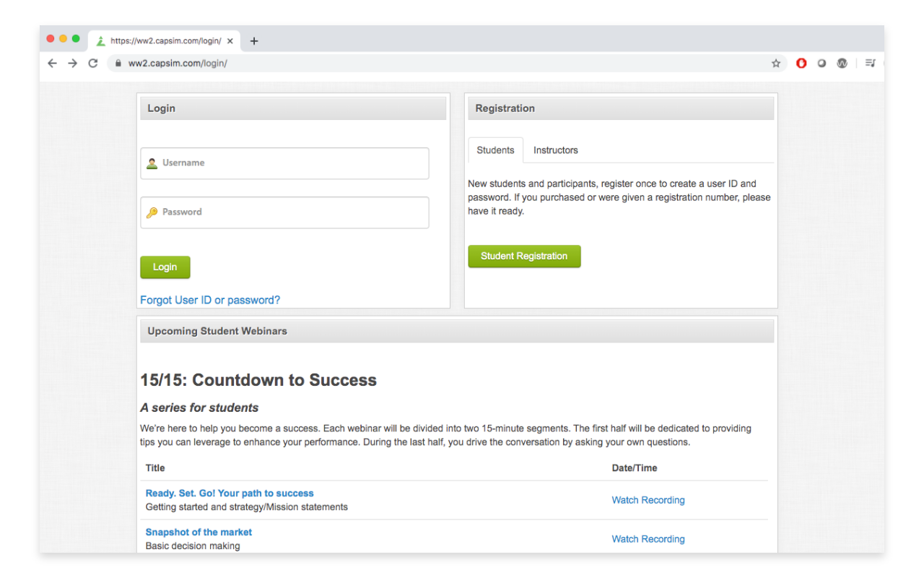Switch to the Instructors registration tab
Image resolution: width=924 pixels, height=578 pixels.
(555, 150)
